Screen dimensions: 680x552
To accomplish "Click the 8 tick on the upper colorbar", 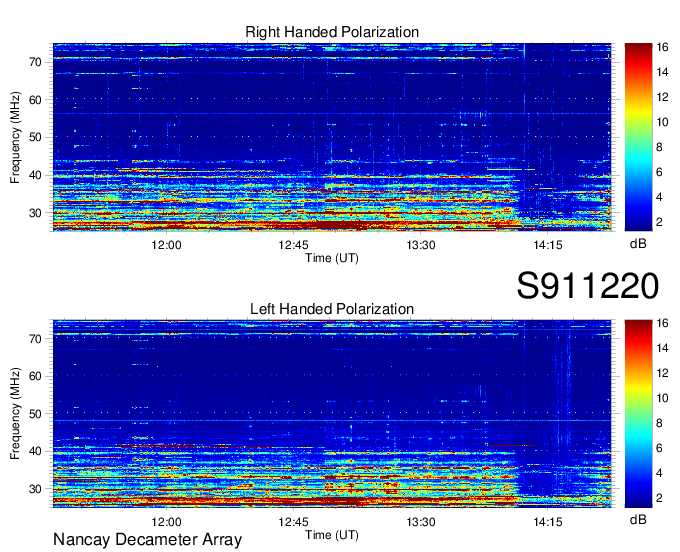I will coord(660,147).
